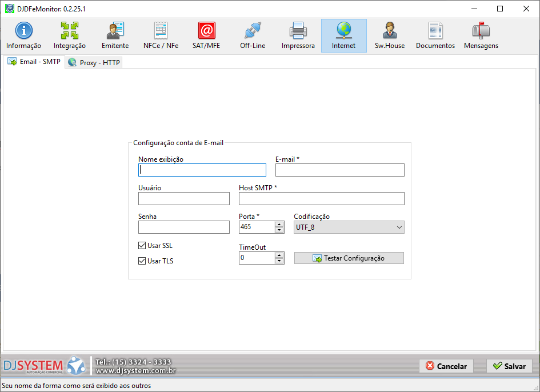This screenshot has height=392, width=540.
Task: Select the Email - SMTP tab
Action: coord(34,62)
